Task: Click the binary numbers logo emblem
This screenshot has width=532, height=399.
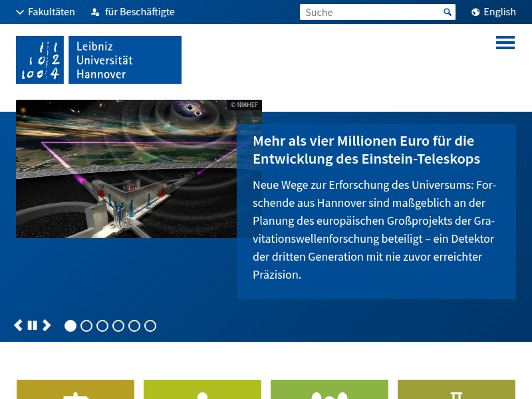Action: click(40, 60)
